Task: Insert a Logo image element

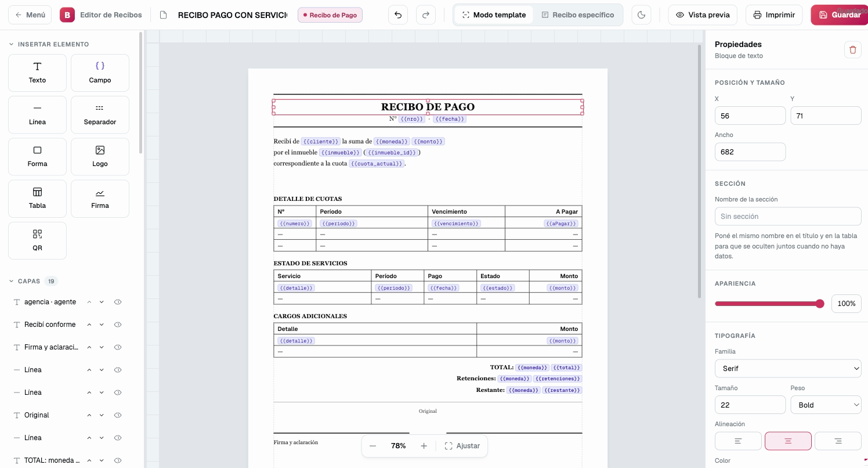Action: (x=100, y=157)
